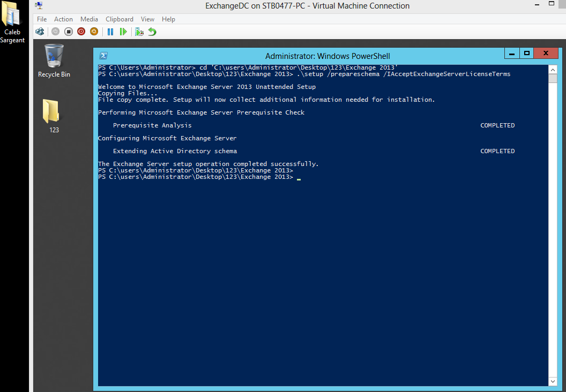
Task: Maximize the PowerShell window
Action: tap(527, 54)
